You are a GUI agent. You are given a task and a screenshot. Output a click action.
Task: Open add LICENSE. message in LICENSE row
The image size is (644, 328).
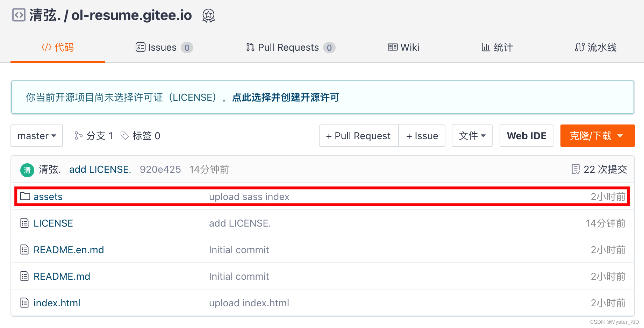tap(240, 223)
